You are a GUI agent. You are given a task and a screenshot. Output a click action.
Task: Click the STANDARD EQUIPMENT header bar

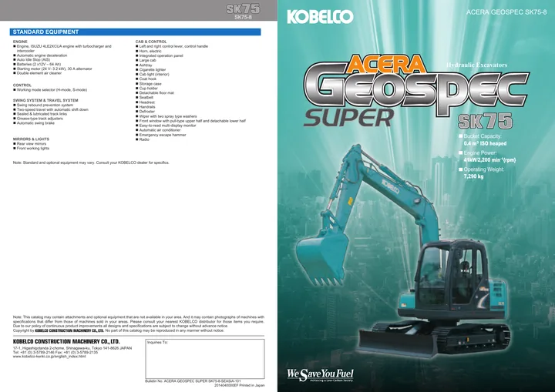[x=135, y=32]
